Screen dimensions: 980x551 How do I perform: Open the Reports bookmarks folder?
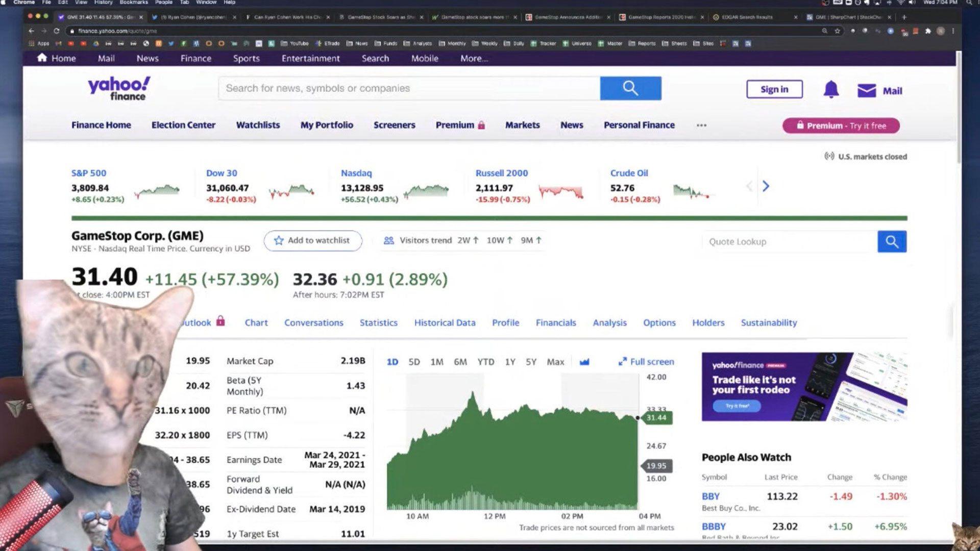click(642, 43)
